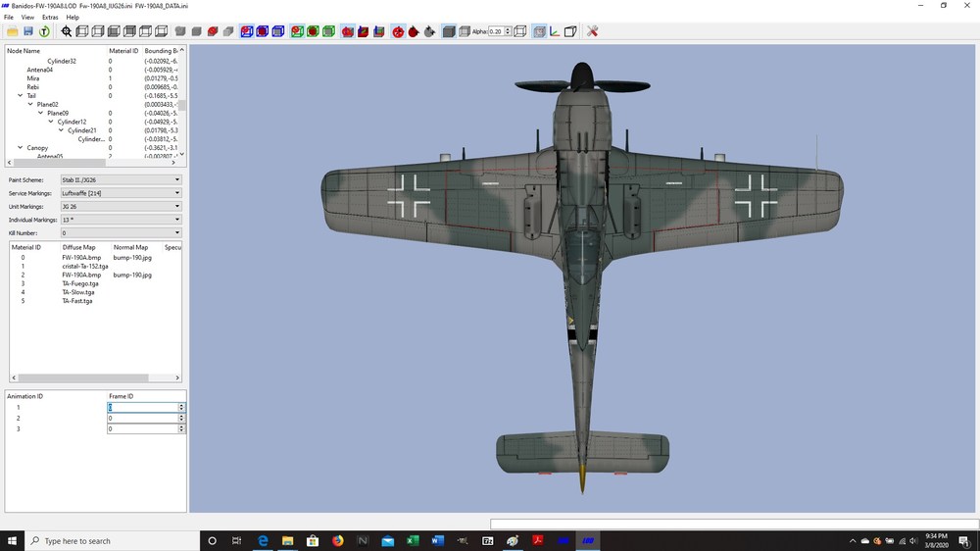Click the green box with solid red node icon
The height and width of the screenshot is (551, 980).
(314, 31)
